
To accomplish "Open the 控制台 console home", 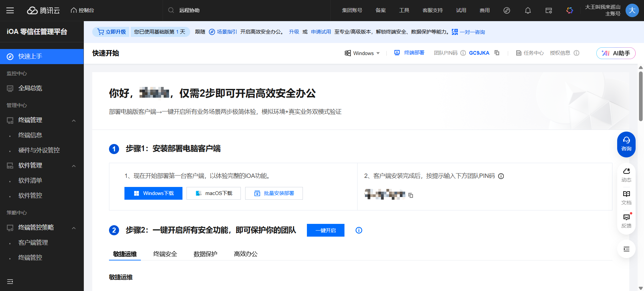I will point(82,10).
